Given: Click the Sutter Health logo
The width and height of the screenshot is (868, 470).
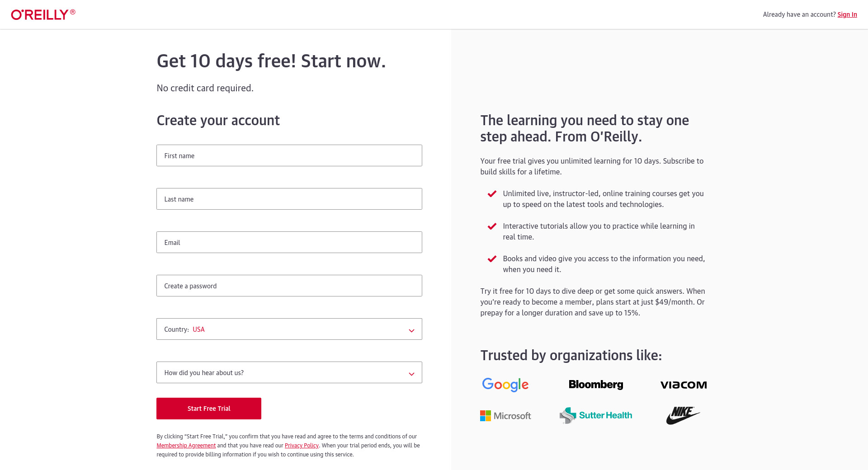Looking at the screenshot, I should [x=595, y=415].
